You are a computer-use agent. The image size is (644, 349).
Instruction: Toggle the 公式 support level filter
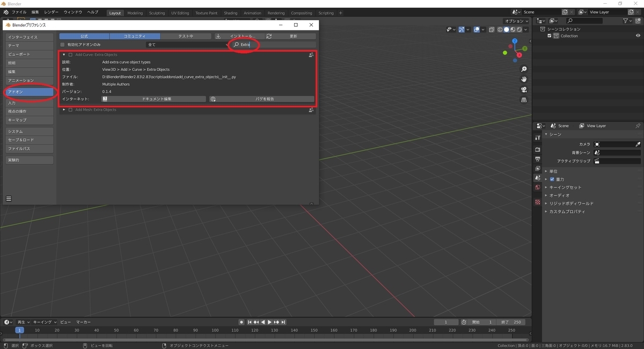pos(84,36)
